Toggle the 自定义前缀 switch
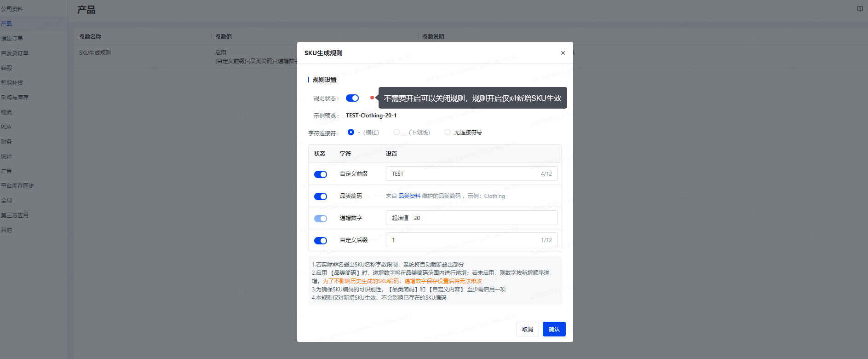 point(321,174)
